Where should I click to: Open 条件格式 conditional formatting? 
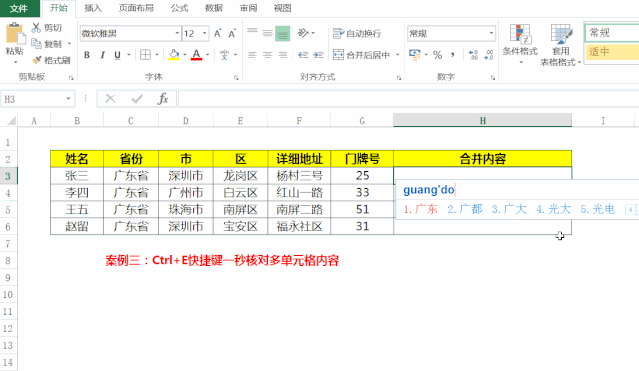[x=520, y=44]
